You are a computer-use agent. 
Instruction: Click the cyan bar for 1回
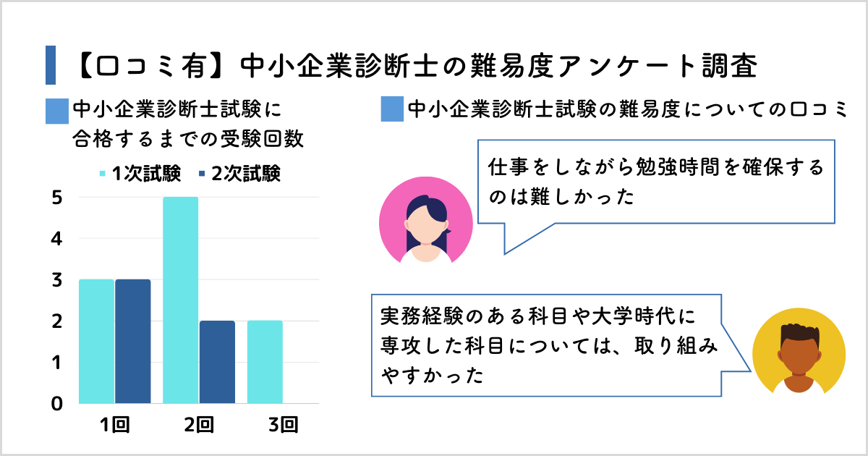point(96,341)
